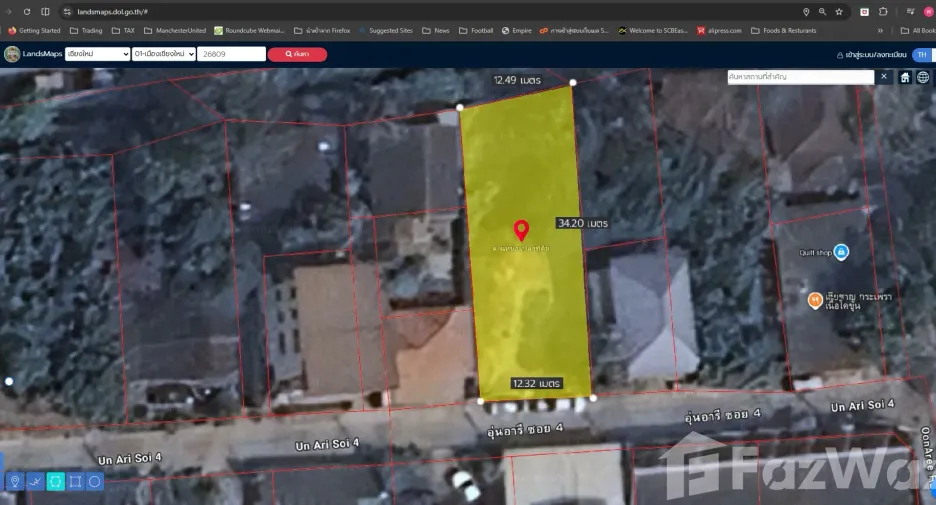
Task: Select the rectangle drawing tool
Action: pyautogui.click(x=75, y=481)
